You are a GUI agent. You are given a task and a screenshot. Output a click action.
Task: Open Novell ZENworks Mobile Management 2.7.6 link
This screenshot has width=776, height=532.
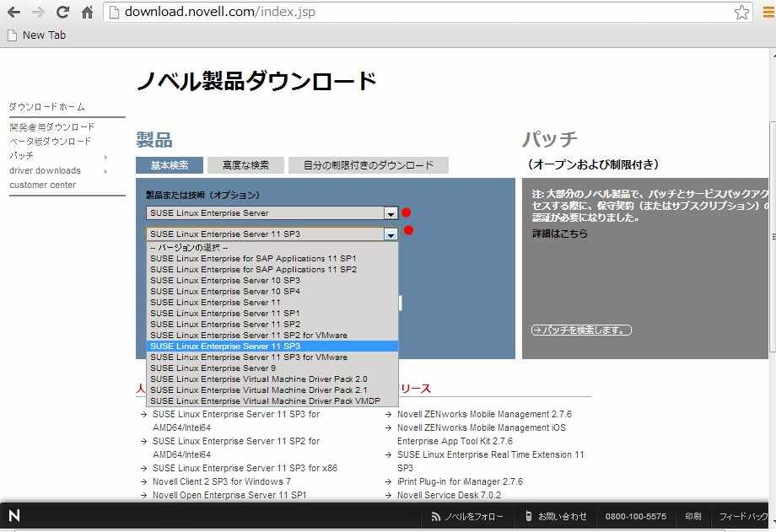coord(484,414)
